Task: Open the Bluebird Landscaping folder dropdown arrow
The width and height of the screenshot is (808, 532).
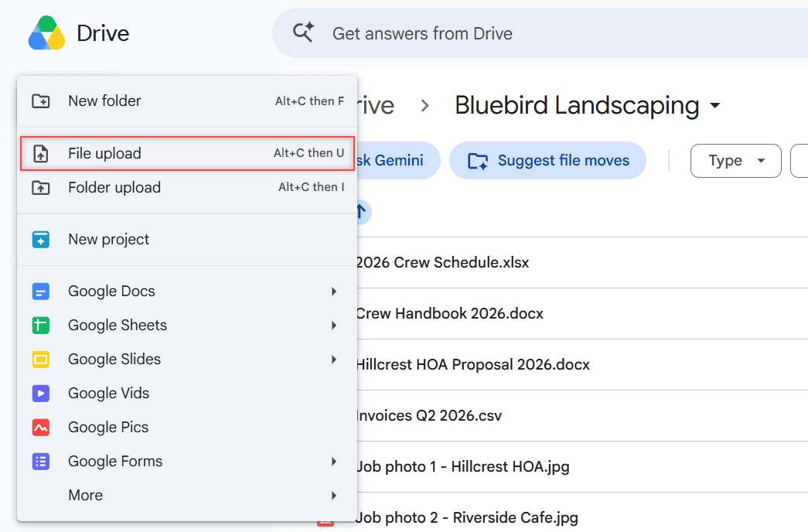Action: [x=714, y=106]
